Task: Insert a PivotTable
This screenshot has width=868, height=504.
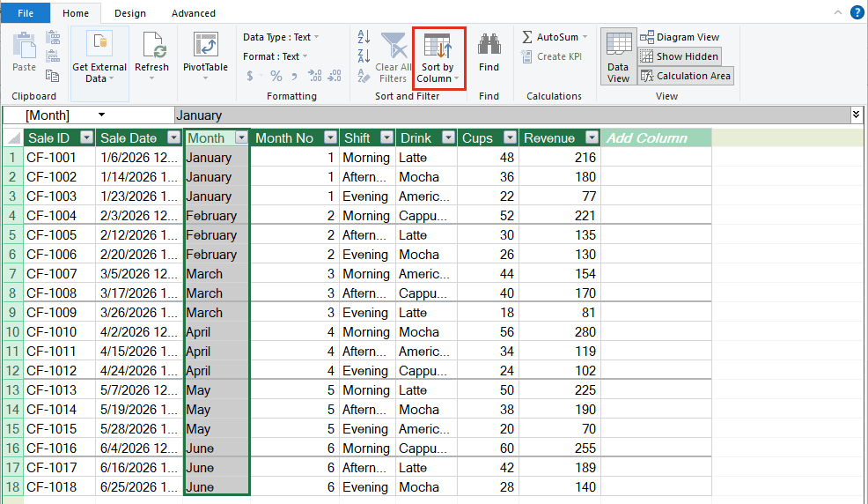Action: (205, 56)
